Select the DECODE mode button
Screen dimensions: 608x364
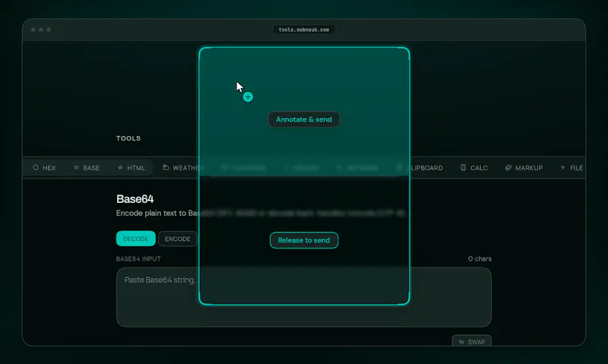coord(136,239)
